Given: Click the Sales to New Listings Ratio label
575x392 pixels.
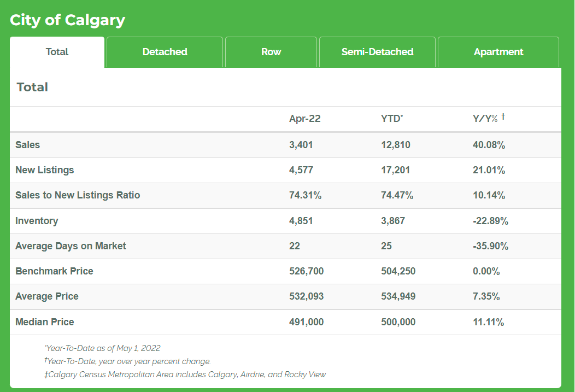Looking at the screenshot, I should click(78, 195).
